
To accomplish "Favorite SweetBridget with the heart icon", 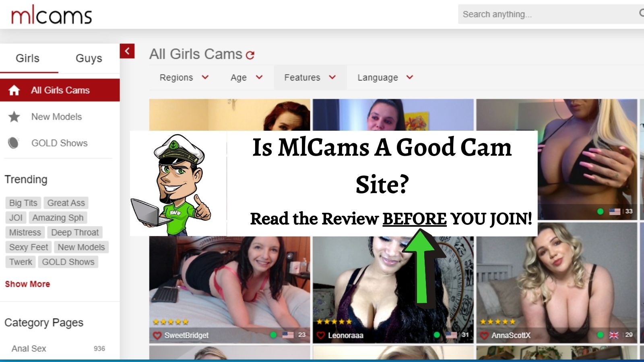I will pyautogui.click(x=157, y=335).
